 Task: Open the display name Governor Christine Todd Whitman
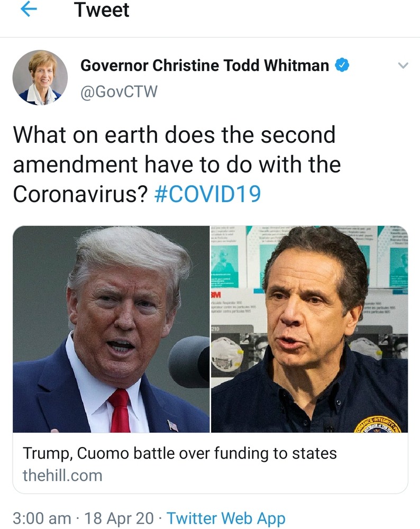click(x=204, y=66)
